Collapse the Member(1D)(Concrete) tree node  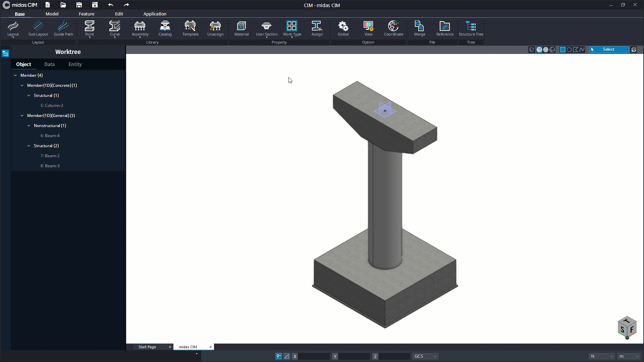22,85
